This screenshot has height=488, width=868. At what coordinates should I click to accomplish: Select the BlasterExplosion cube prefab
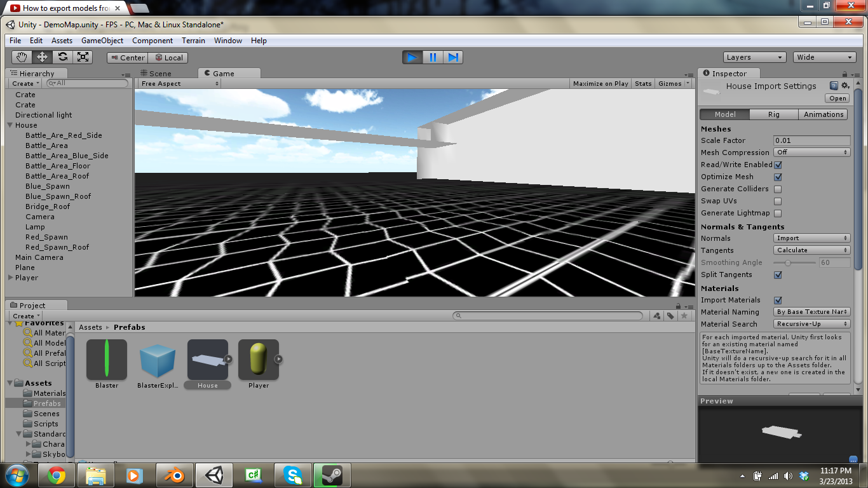[x=157, y=360]
